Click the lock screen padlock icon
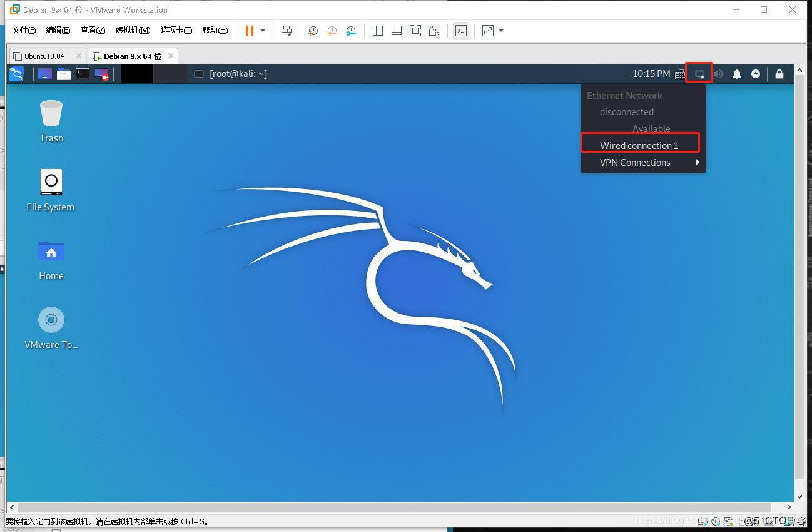The width and height of the screenshot is (812, 532). 779,74
